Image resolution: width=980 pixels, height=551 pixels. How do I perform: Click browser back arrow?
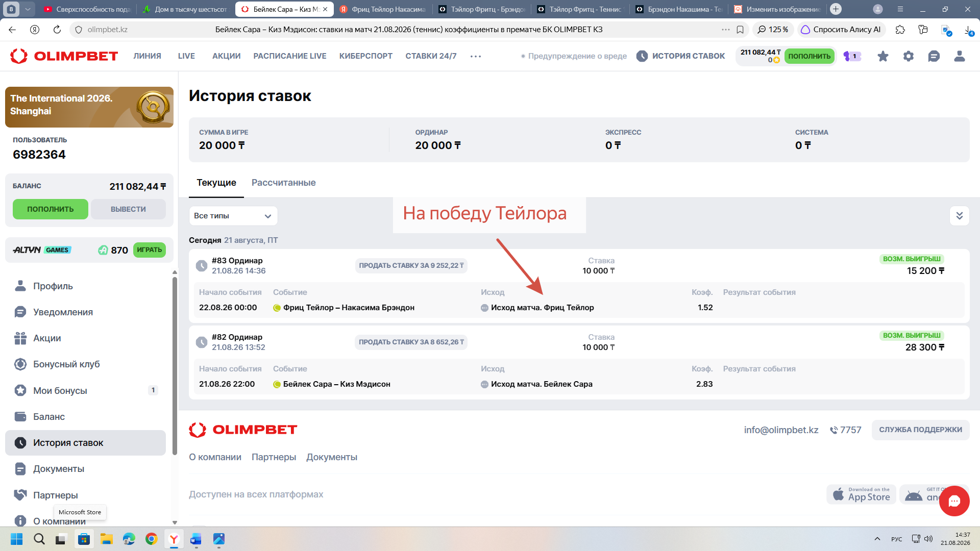click(x=12, y=30)
